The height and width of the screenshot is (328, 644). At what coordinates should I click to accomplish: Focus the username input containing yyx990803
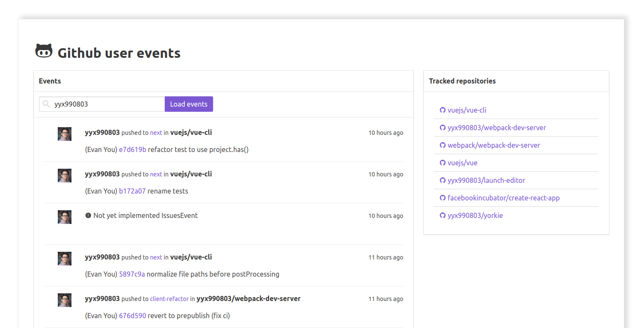[x=102, y=104]
